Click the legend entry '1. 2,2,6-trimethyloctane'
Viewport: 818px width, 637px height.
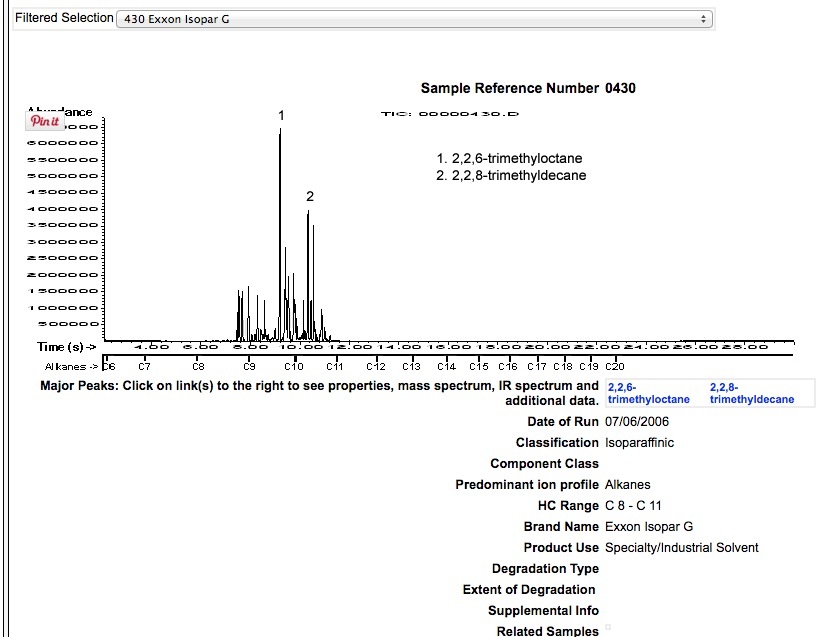click(509, 159)
